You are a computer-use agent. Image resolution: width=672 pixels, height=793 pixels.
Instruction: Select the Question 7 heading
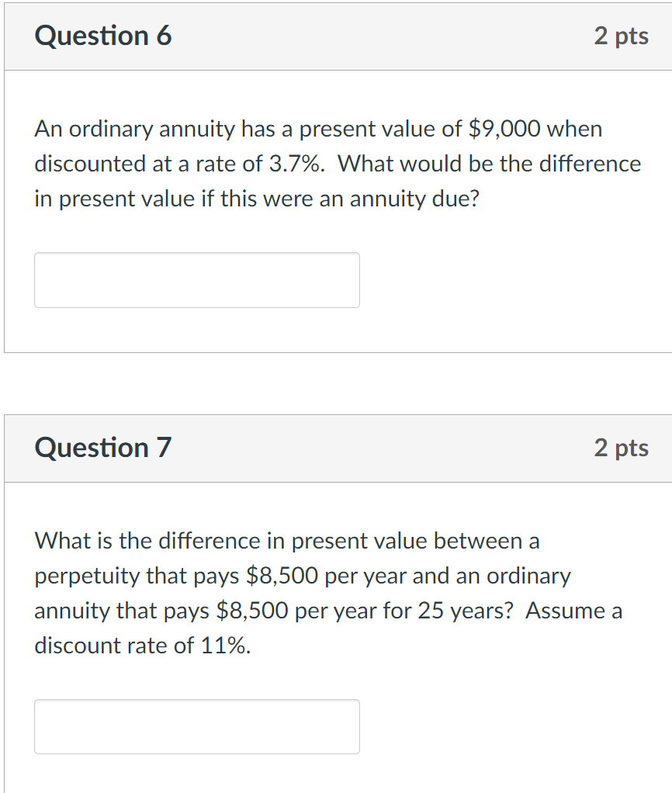pos(104,448)
